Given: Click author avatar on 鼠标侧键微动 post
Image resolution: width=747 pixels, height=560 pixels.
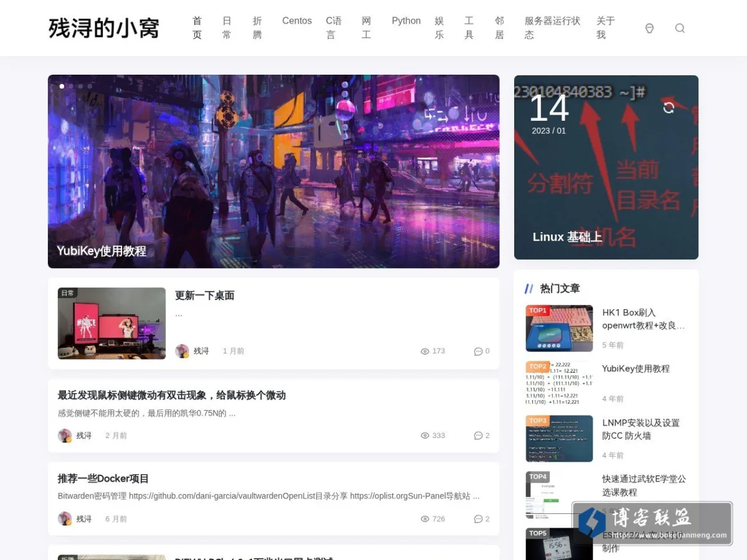Looking at the screenshot, I should point(65,436).
